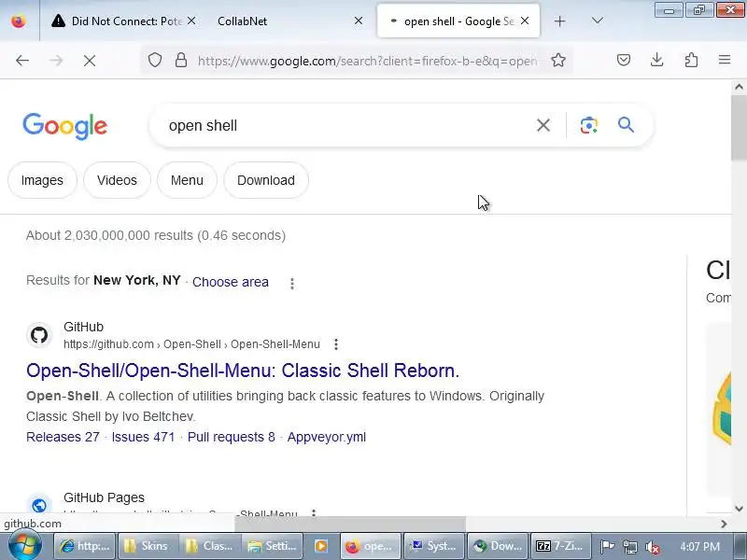Focus the URL address bar
The height and width of the screenshot is (560, 747).
pyautogui.click(x=367, y=61)
